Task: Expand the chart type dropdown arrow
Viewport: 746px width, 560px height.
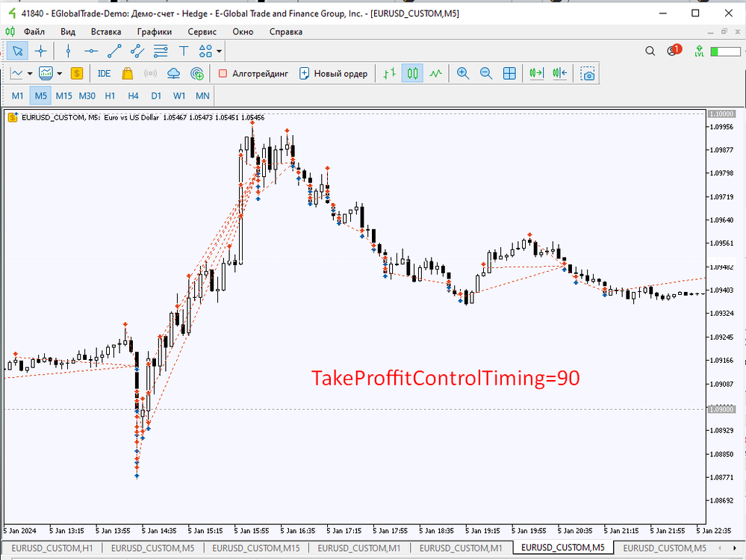Action: (x=30, y=74)
